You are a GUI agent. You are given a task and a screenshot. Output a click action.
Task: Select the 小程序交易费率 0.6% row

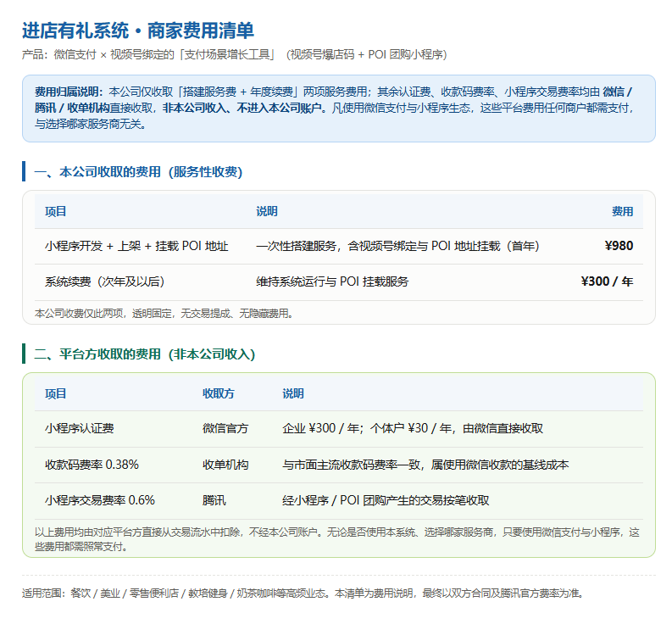coord(339,500)
